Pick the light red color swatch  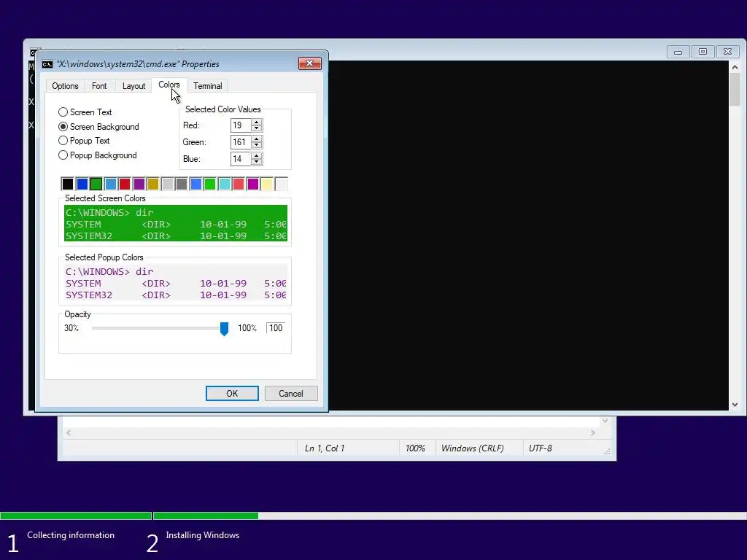tap(239, 184)
